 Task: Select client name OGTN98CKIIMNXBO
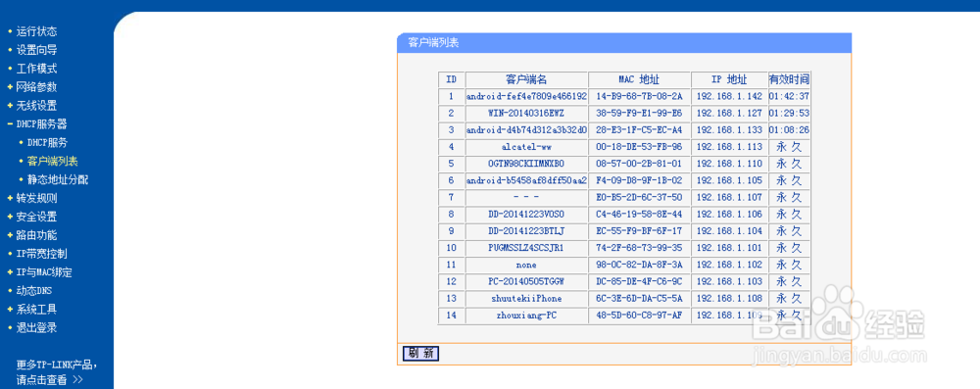coord(526,164)
